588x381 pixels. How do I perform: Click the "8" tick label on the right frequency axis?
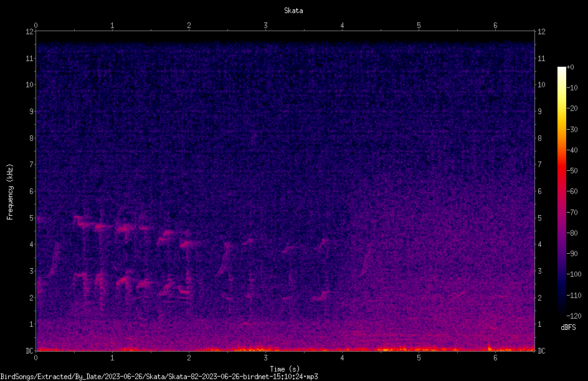[539, 138]
